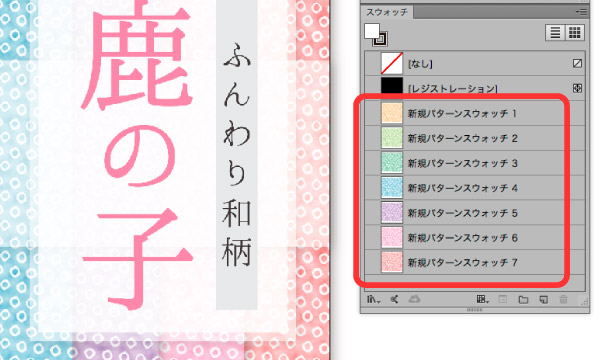Select the vertical ふんわり和柄 text on canvas
This screenshot has height=360, width=600.
(237, 155)
